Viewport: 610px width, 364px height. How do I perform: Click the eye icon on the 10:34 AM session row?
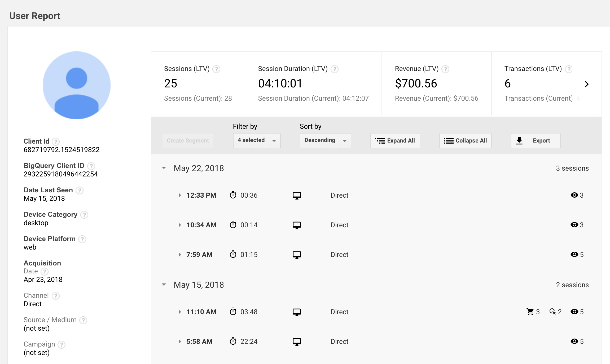574,225
